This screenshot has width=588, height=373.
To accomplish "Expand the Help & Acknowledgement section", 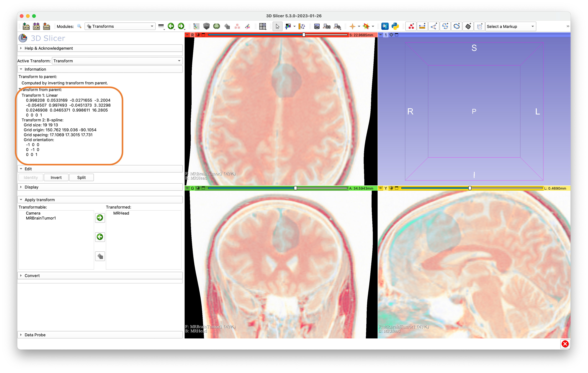I will point(48,48).
